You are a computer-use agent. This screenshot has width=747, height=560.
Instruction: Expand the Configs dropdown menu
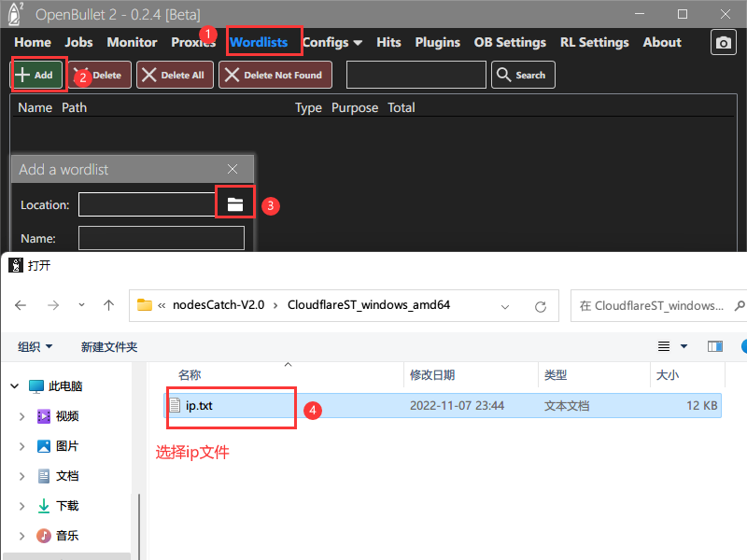click(332, 42)
